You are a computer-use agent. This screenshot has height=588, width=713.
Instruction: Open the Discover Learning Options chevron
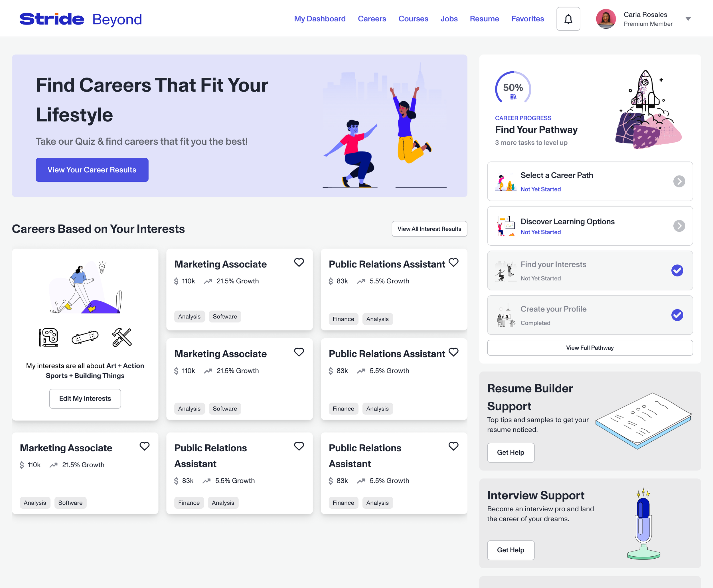pos(679,226)
